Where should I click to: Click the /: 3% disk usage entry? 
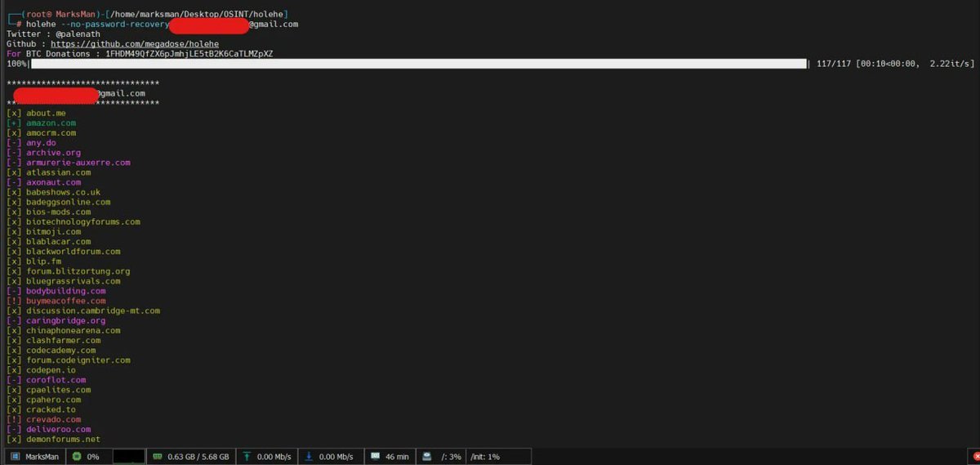(x=451, y=457)
